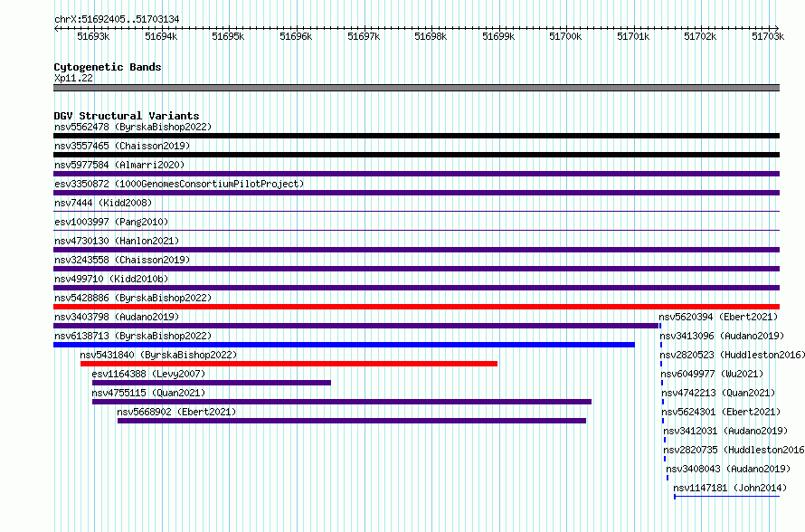Click the nsv2820523 Huddleston2016 label
This screenshot has width=805, height=532.
(x=732, y=355)
